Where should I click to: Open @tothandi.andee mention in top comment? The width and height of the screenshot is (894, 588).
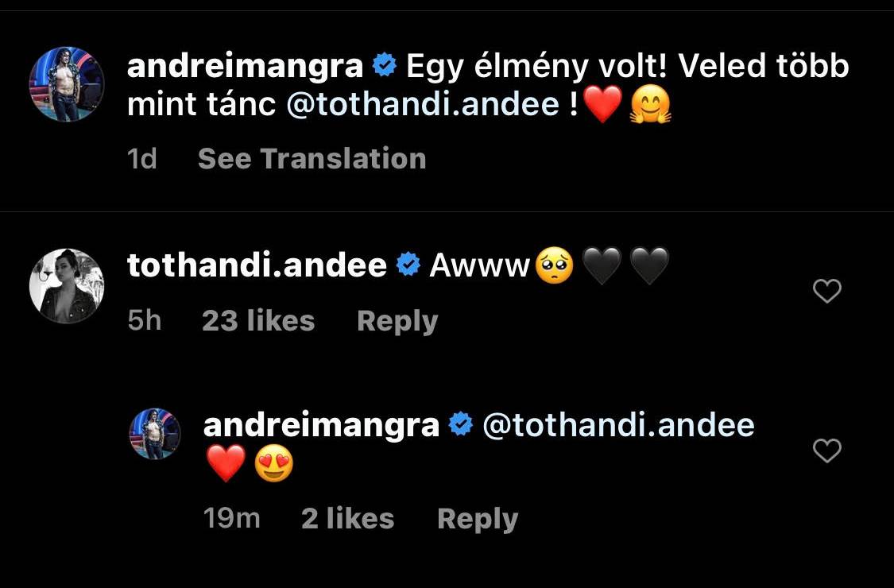pyautogui.click(x=423, y=104)
